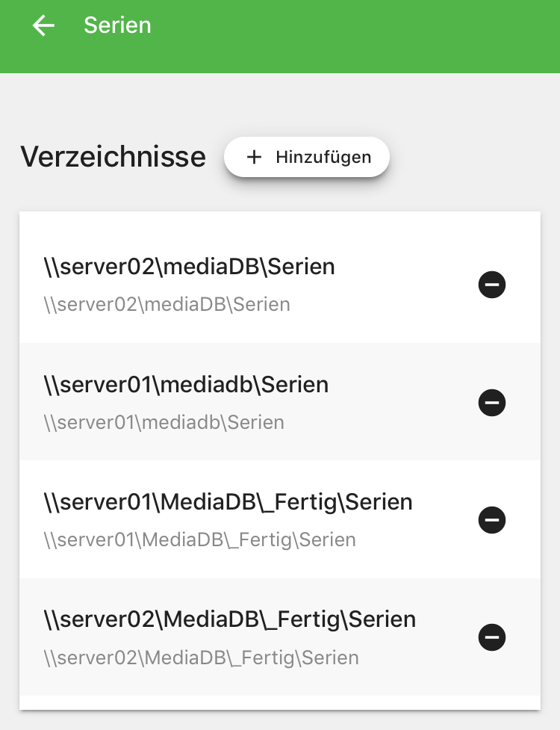560x730 pixels.
Task: Click the gray \\server02\mediaDB\Serien path subtitle
Action: click(167, 304)
